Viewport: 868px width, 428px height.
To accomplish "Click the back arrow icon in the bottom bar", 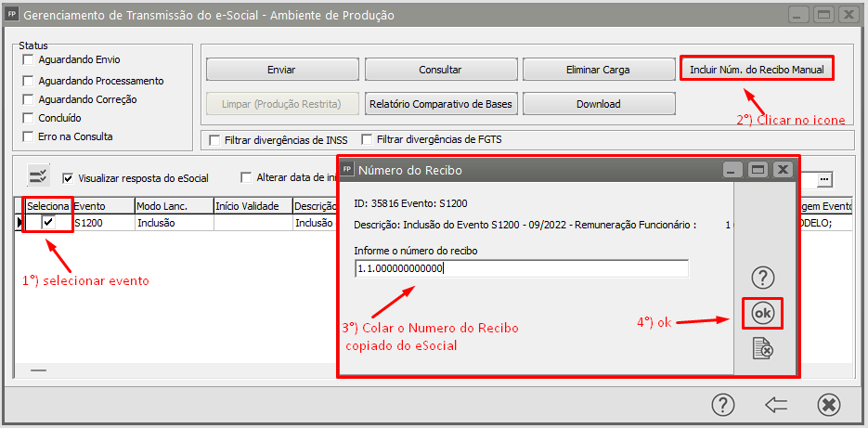I will tap(776, 405).
